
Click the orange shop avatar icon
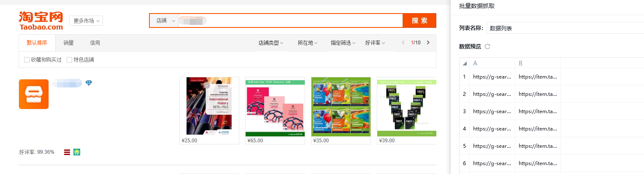[x=34, y=94]
